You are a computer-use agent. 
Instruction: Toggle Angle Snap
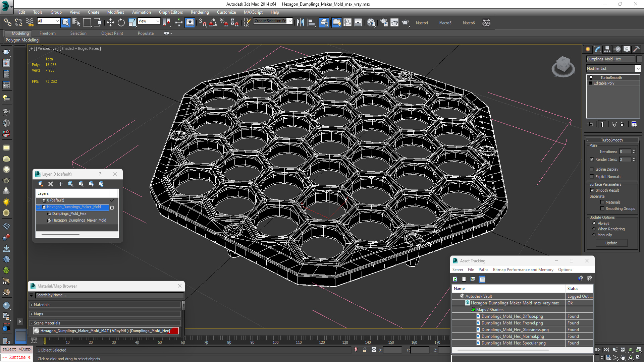pos(213,22)
